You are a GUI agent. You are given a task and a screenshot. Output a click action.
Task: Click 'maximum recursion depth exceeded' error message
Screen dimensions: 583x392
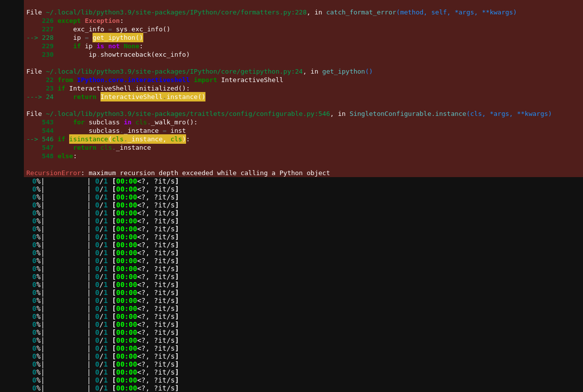tap(151, 173)
